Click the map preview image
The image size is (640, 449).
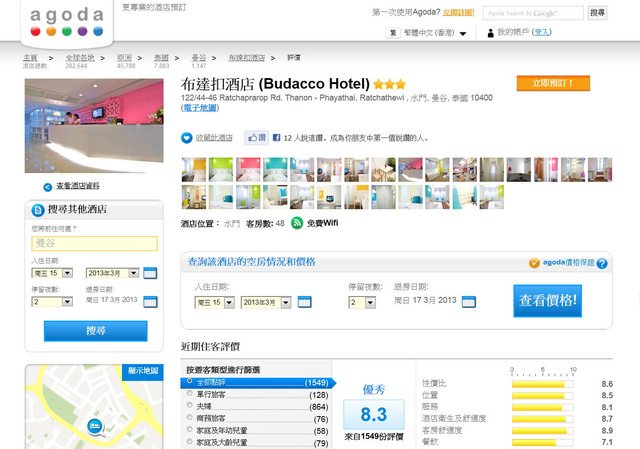tap(94, 407)
